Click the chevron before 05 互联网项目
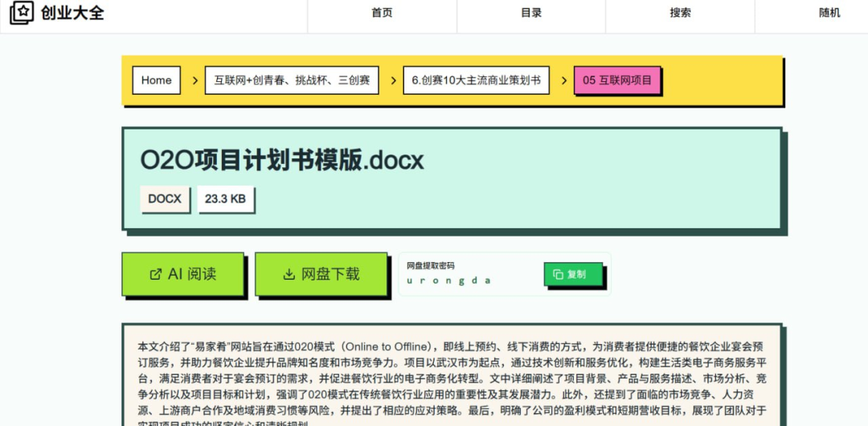This screenshot has width=868, height=426. [565, 80]
